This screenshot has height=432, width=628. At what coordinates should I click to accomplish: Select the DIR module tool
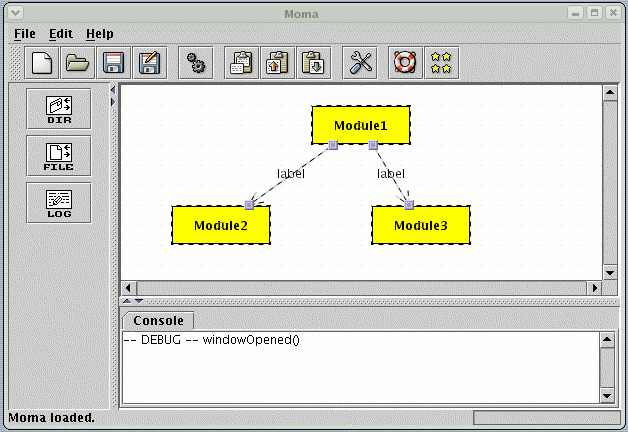(x=59, y=108)
